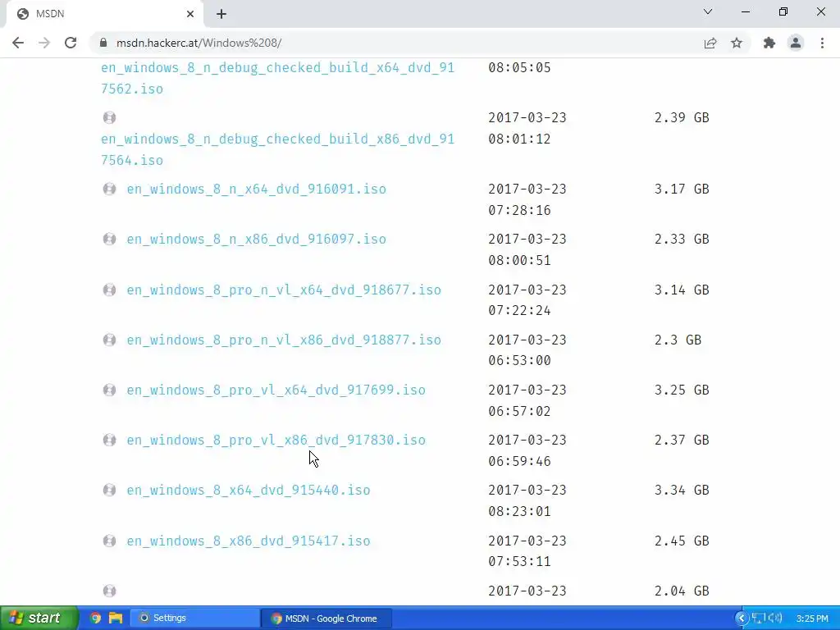Open the folder icon in quick launch
This screenshot has height=630, width=840.
pos(115,619)
